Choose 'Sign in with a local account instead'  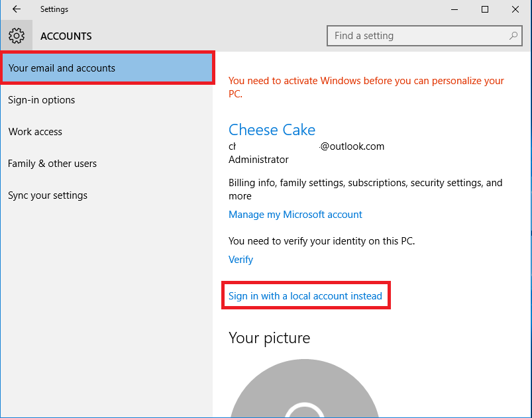click(x=305, y=296)
